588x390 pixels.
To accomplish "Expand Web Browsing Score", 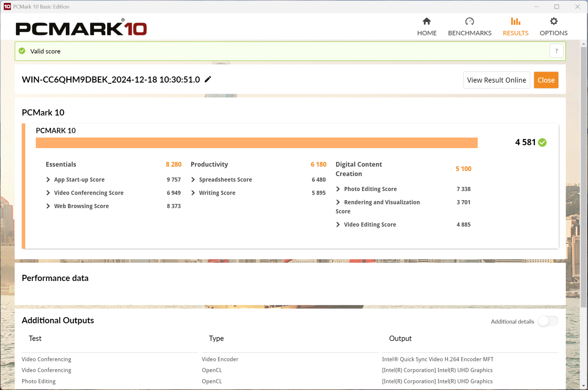I will (48, 206).
